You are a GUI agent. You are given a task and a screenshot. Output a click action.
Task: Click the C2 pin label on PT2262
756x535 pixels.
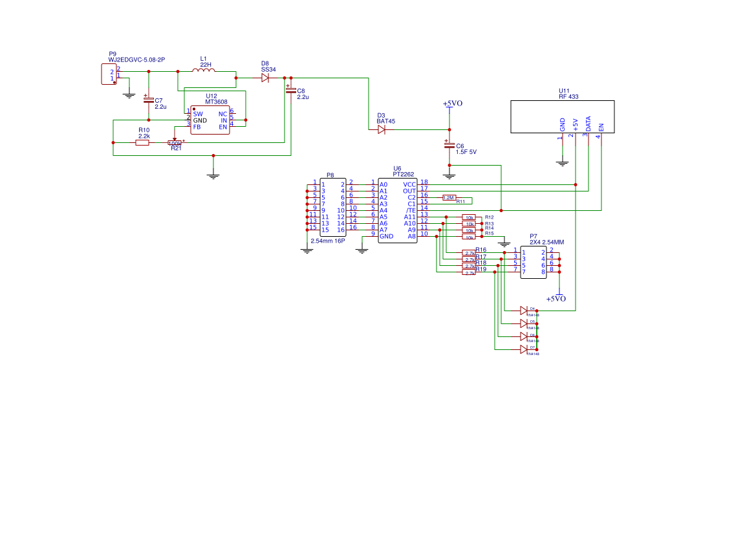[x=412, y=197]
